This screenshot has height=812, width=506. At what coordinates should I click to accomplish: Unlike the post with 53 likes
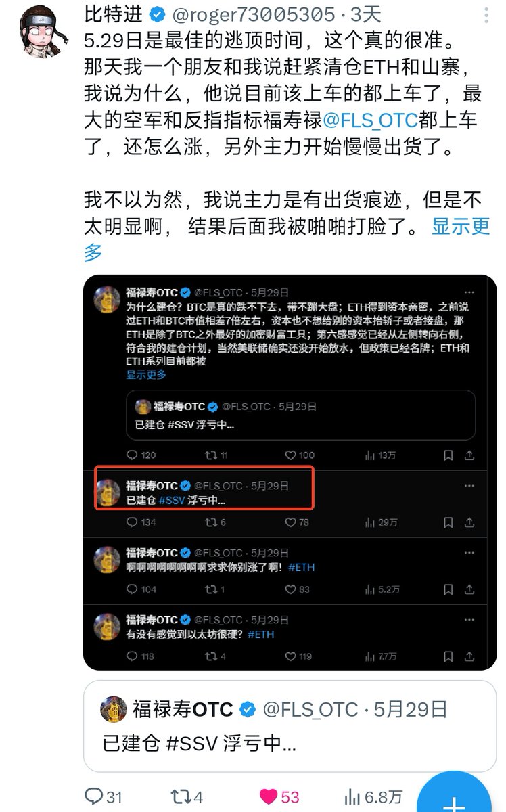(x=269, y=796)
